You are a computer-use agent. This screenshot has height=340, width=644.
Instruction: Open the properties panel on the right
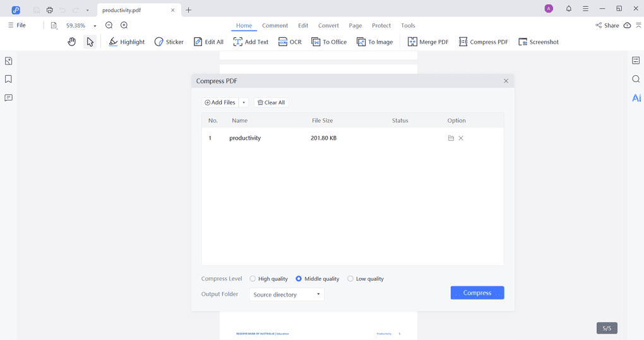pos(636,61)
